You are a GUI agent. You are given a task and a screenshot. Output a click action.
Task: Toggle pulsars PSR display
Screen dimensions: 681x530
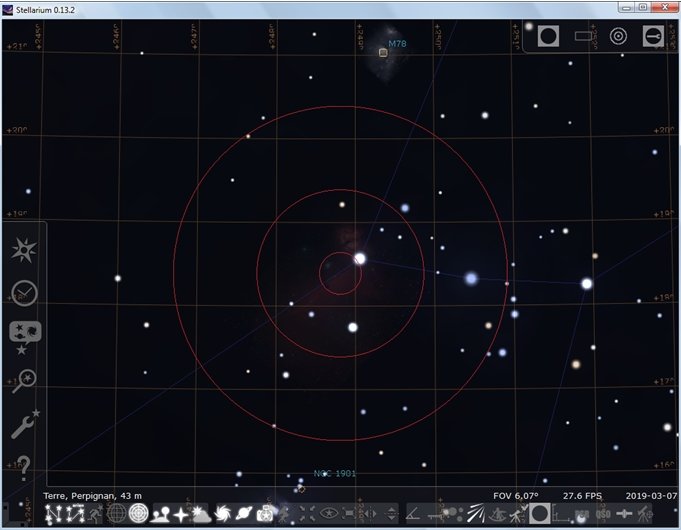pyautogui.click(x=582, y=514)
